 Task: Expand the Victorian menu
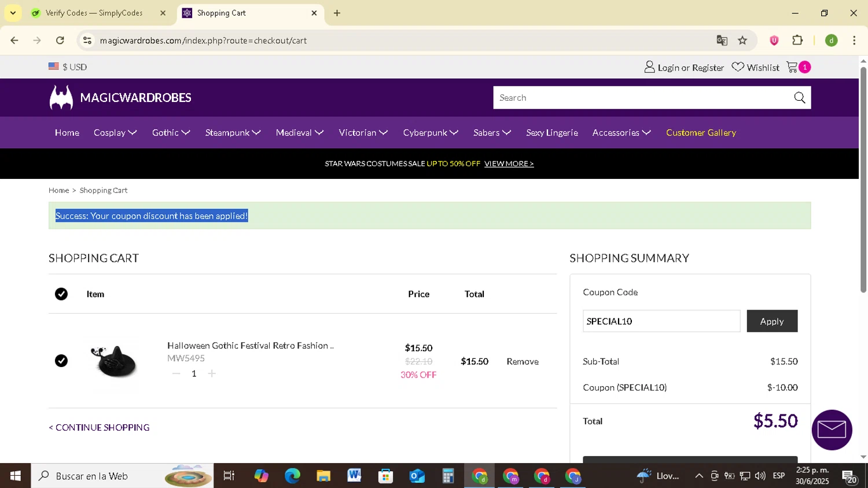click(363, 133)
